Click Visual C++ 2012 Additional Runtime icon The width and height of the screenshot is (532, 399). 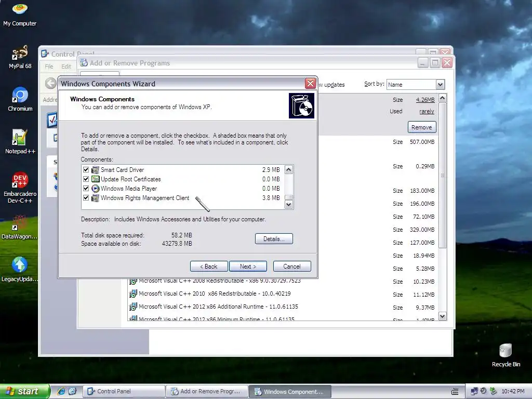pos(132,307)
